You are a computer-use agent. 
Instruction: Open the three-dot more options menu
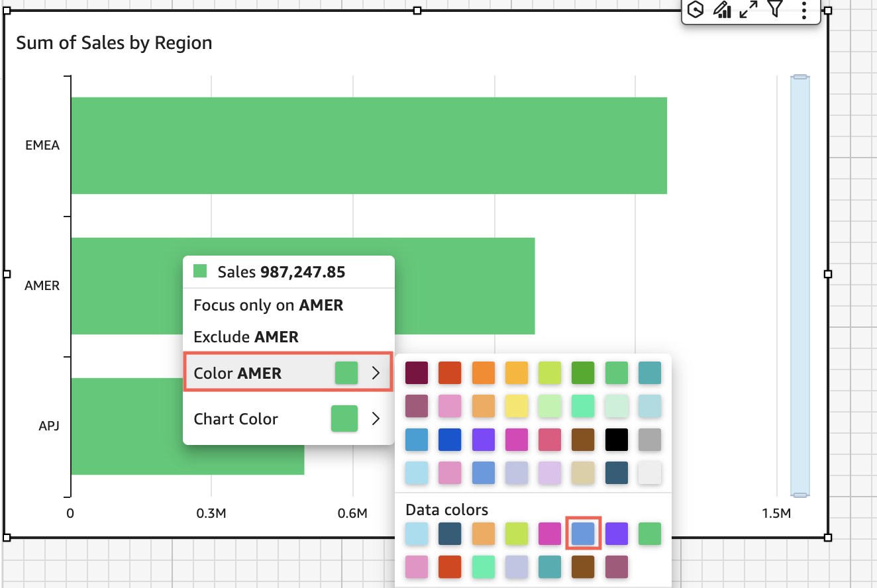[803, 9]
